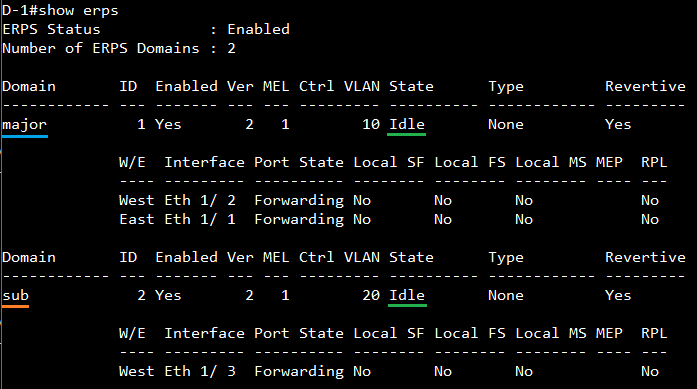Click the 'Eth 1/ 3' interface entry
The height and width of the screenshot is (389, 697).
click(x=200, y=372)
